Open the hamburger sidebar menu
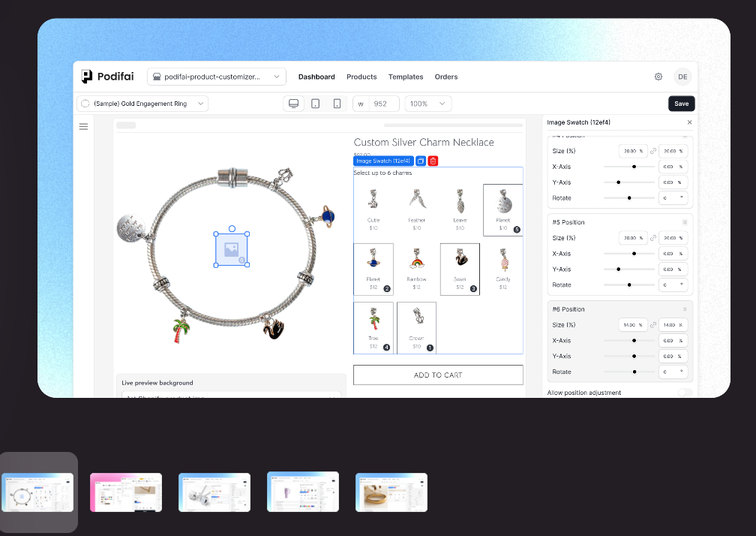 pos(83,126)
